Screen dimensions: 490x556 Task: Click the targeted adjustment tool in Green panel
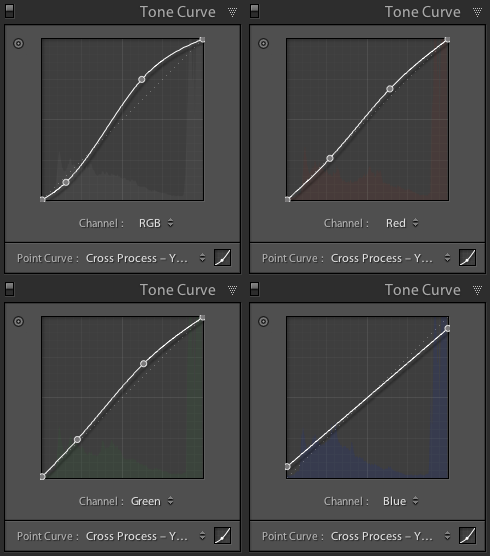pyautogui.click(x=18, y=322)
